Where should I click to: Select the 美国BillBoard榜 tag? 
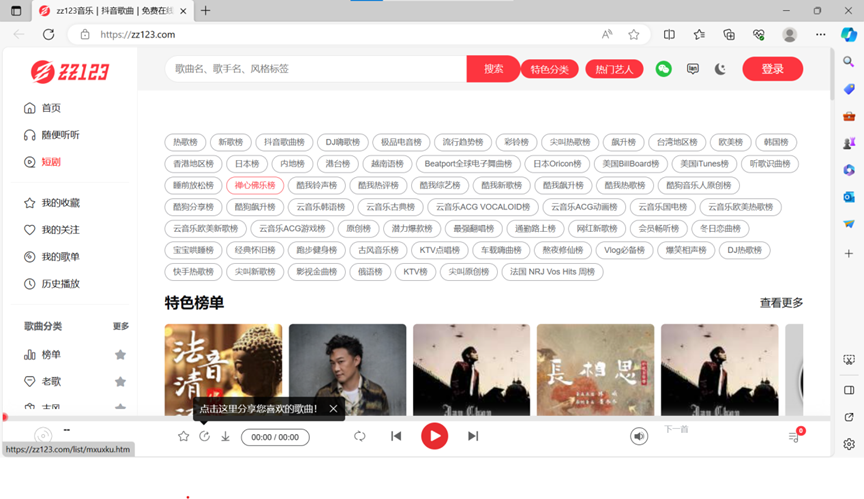(x=631, y=164)
